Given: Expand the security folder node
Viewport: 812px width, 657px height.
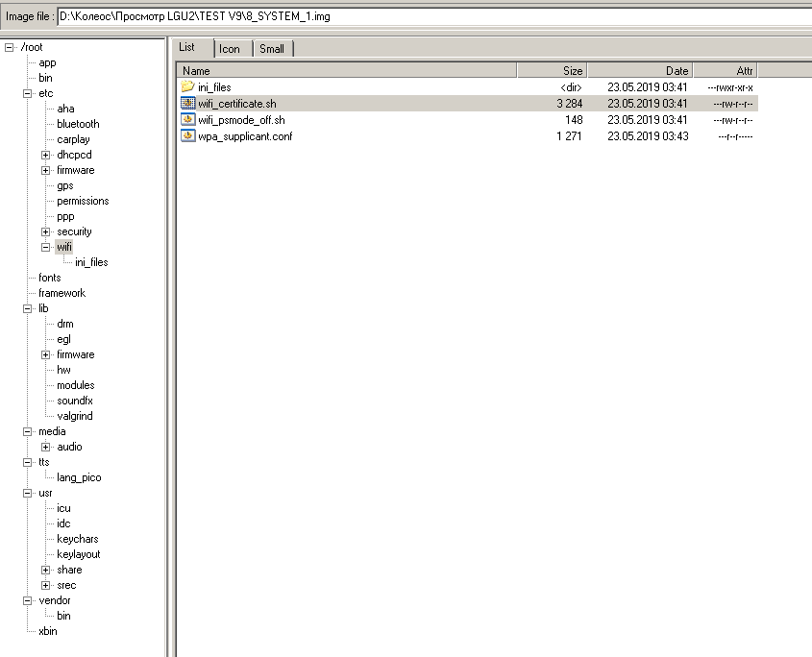Looking at the screenshot, I should 45,231.
